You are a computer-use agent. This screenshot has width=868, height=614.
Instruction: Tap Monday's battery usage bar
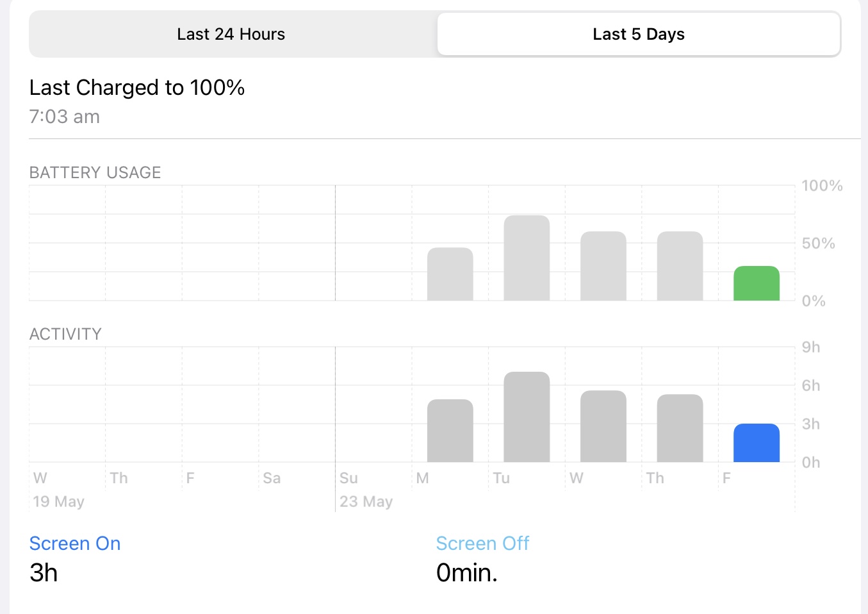click(450, 274)
